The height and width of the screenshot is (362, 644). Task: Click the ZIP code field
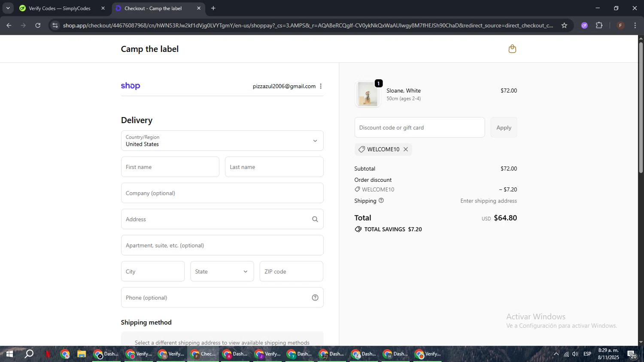291,271
